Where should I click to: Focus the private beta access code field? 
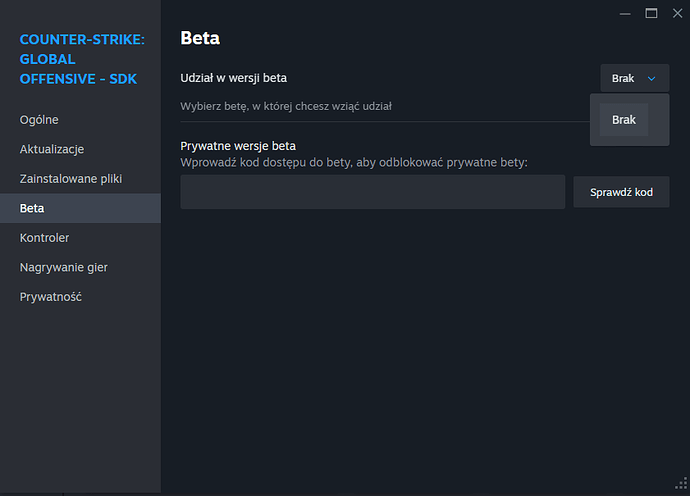pos(372,192)
